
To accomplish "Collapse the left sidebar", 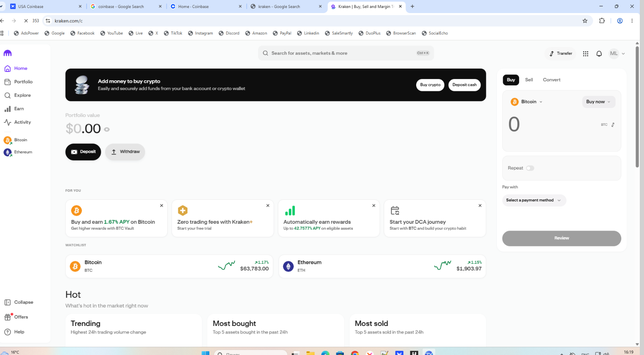I will (x=19, y=302).
